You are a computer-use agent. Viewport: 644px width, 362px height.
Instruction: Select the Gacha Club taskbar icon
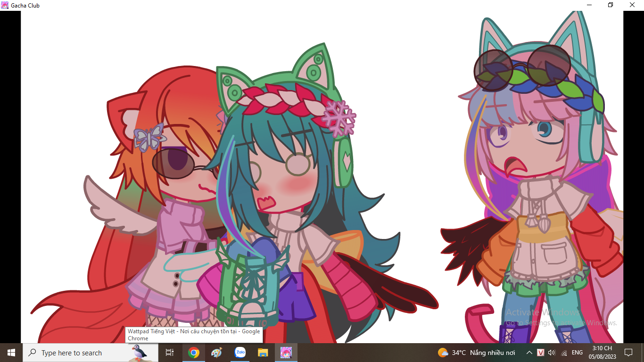tap(286, 353)
